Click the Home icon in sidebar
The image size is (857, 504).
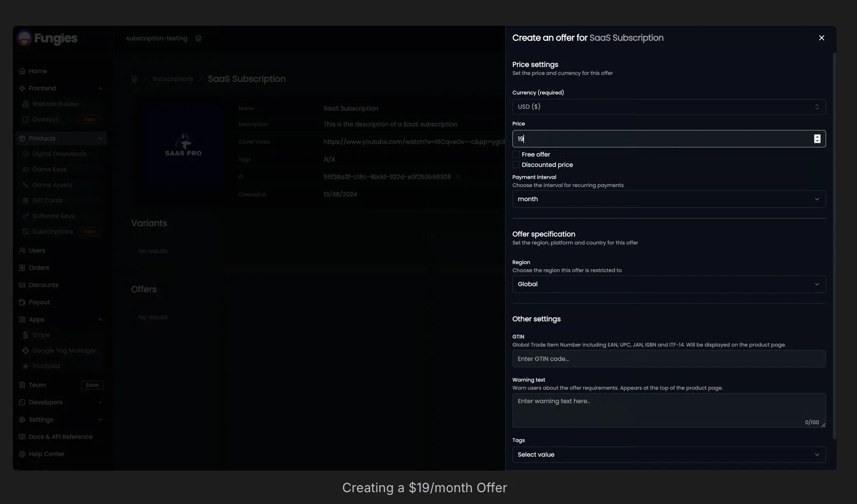click(22, 71)
